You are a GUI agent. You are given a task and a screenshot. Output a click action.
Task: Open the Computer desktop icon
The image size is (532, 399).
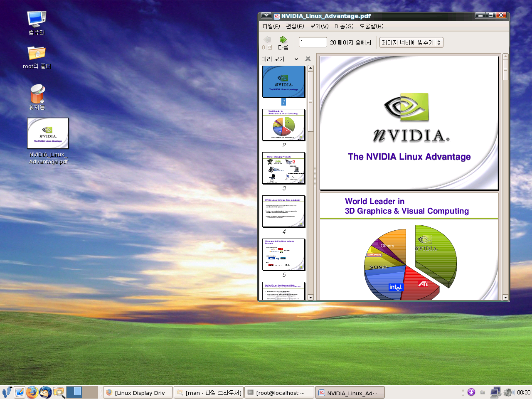point(37,19)
